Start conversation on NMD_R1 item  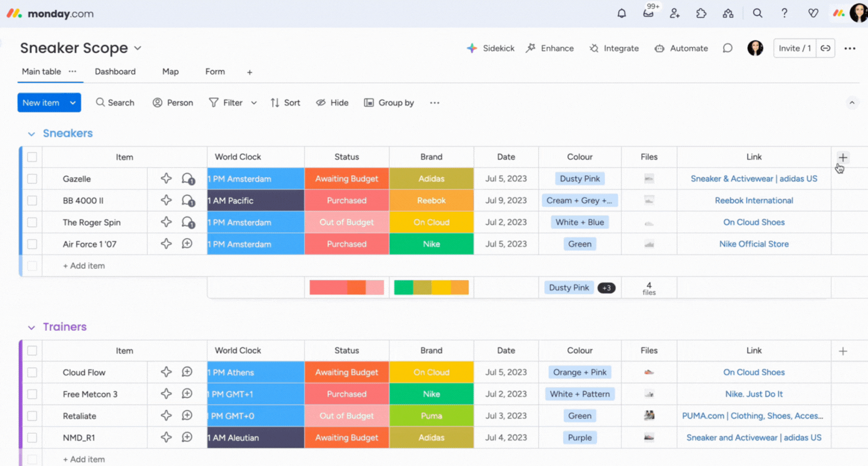pos(187,438)
